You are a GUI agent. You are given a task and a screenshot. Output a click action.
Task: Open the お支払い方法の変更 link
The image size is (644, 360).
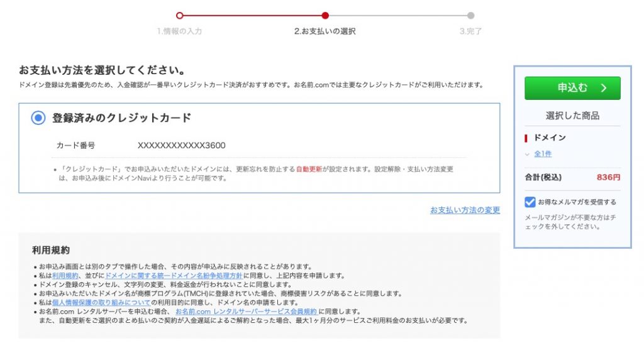465,210
